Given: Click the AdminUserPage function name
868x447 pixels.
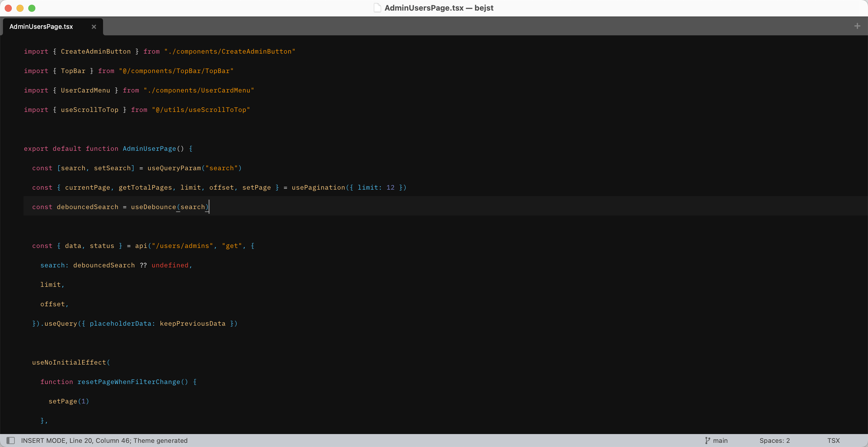Looking at the screenshot, I should (149, 148).
